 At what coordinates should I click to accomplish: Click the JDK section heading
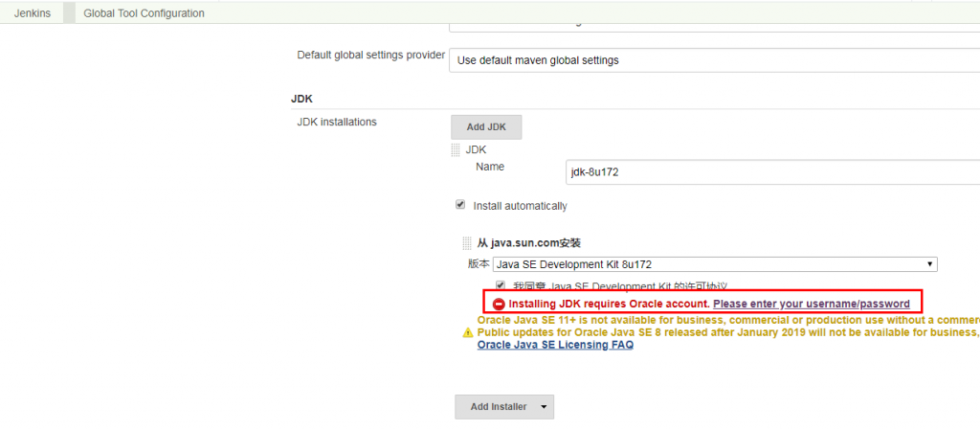click(x=301, y=99)
